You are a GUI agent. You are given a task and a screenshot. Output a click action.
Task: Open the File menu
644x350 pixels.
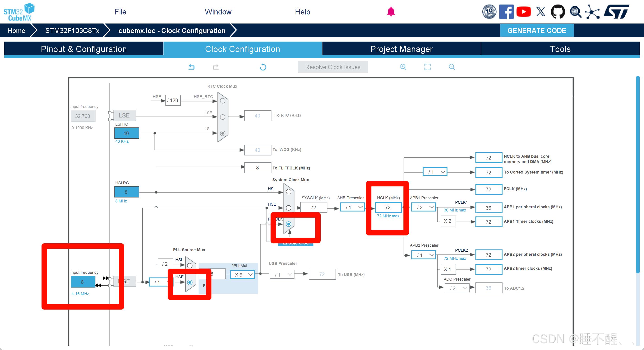click(x=120, y=12)
